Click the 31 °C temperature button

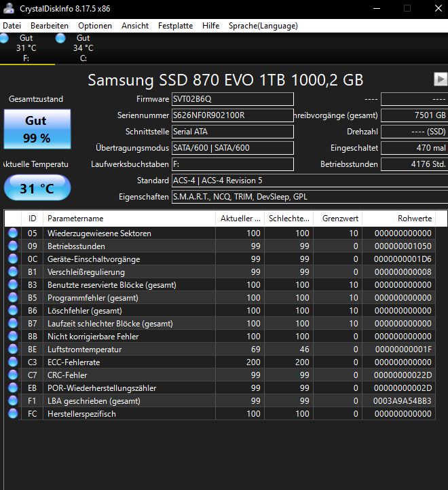(x=37, y=188)
